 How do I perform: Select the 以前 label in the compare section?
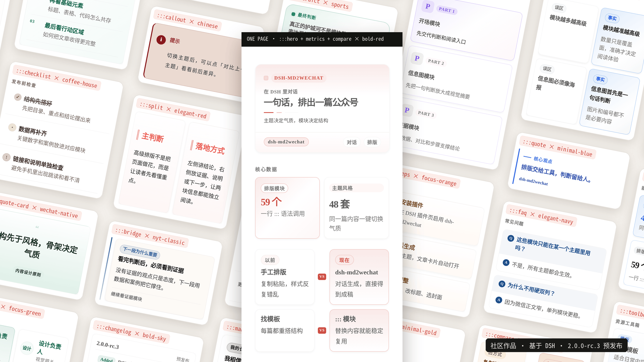(x=270, y=260)
